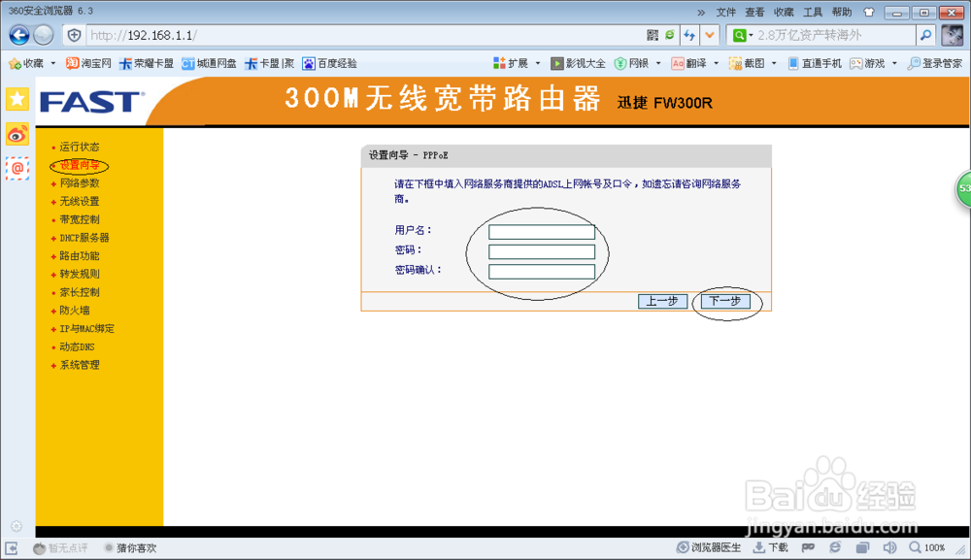
Task: Open the orange address bar dropdown arrow
Action: click(x=710, y=35)
